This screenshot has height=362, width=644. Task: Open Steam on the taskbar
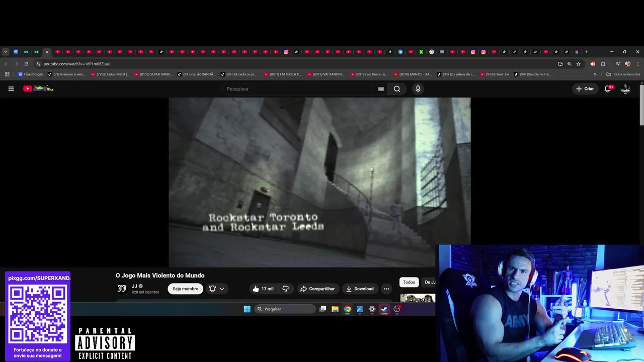tap(384, 309)
